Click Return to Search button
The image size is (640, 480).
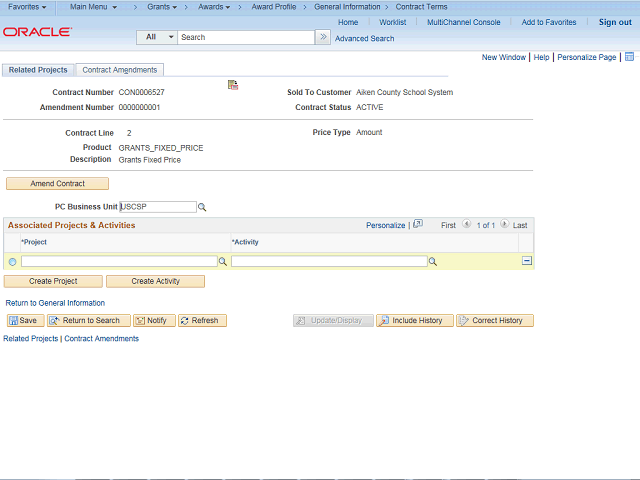coord(89,321)
